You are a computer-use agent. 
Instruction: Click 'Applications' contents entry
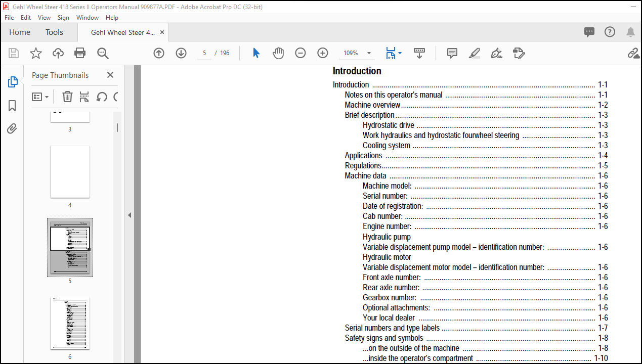(x=363, y=156)
